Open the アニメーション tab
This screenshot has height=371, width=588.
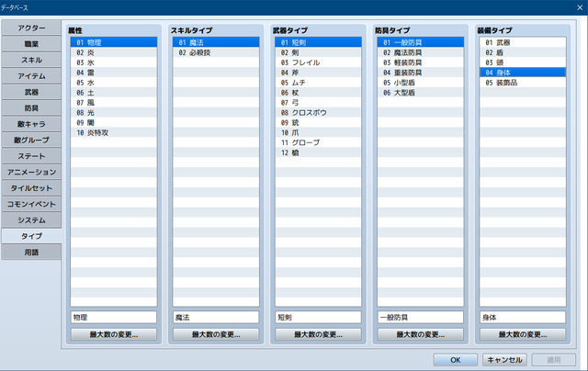tap(31, 173)
